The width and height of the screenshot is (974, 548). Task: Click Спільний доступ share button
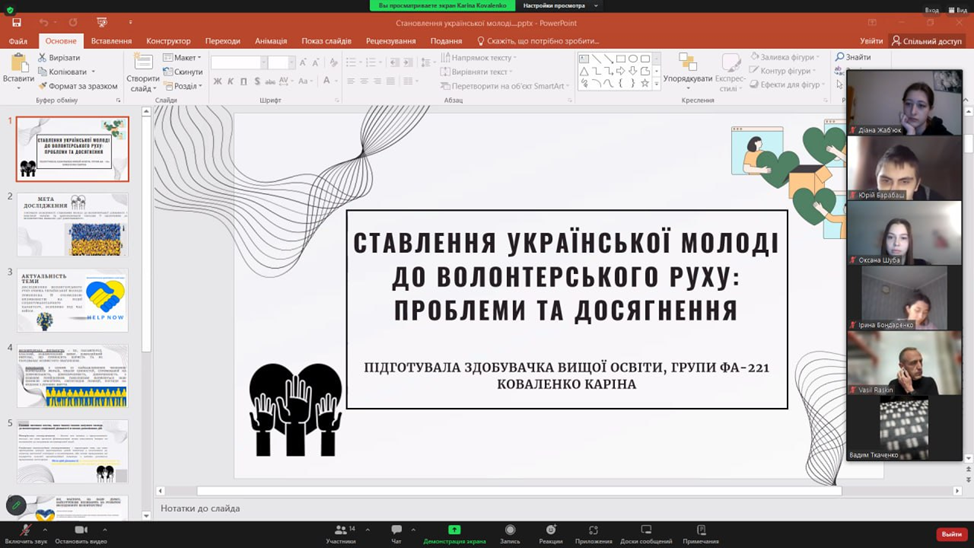[x=926, y=41]
